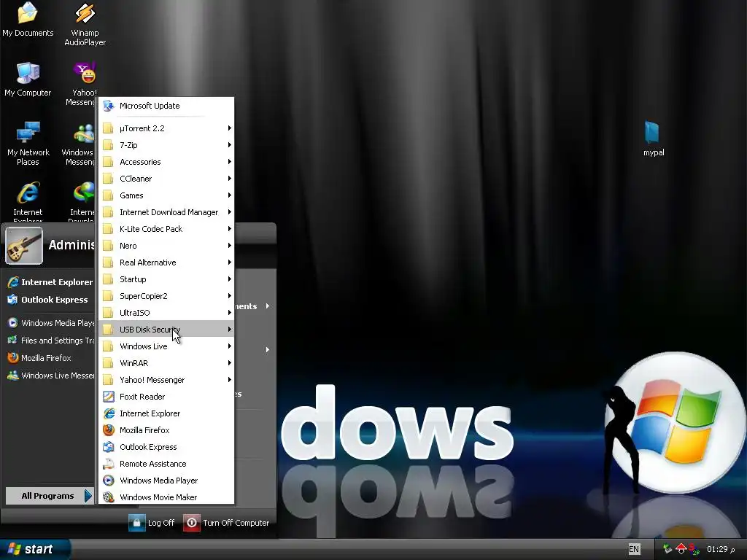The image size is (747, 560).
Task: Launch Foxit Reader from programs menu
Action: [x=166, y=397]
